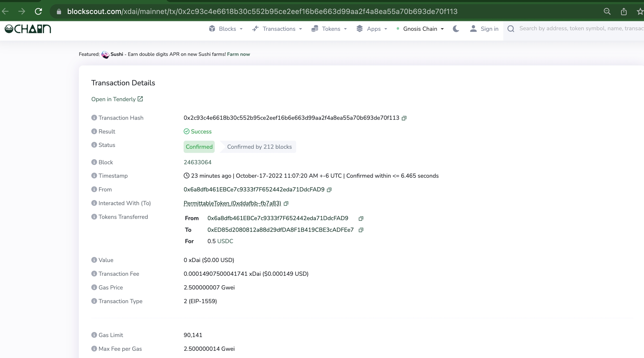The height and width of the screenshot is (358, 644).
Task: Click the Value text '0 xDai ($0.00 USD)'
Action: click(x=209, y=260)
